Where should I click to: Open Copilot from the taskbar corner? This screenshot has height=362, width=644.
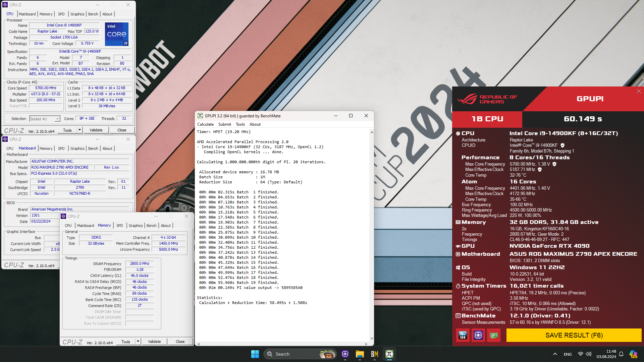pyautogui.click(x=633, y=354)
